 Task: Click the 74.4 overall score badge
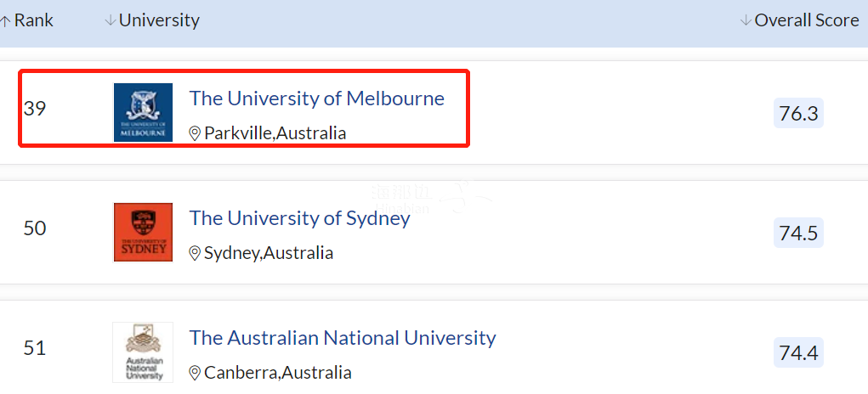(798, 352)
